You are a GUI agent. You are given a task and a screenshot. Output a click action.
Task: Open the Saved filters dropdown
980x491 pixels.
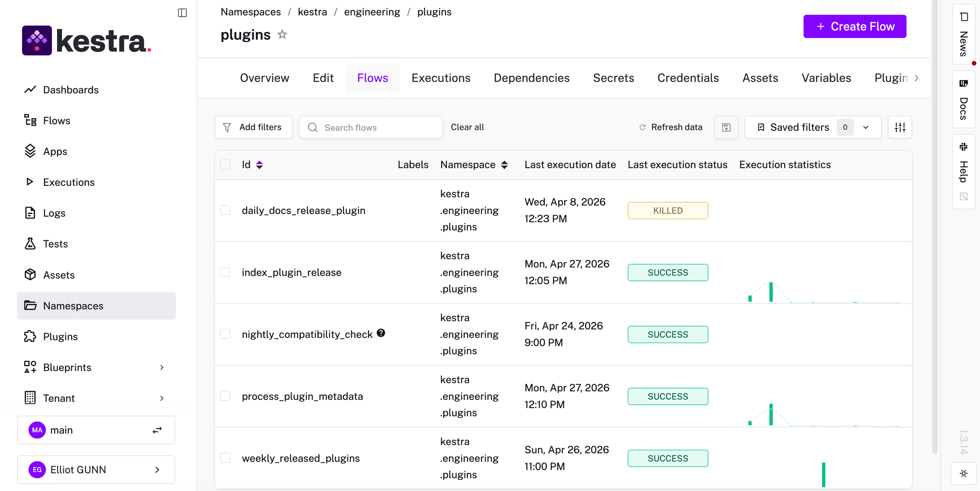click(866, 127)
